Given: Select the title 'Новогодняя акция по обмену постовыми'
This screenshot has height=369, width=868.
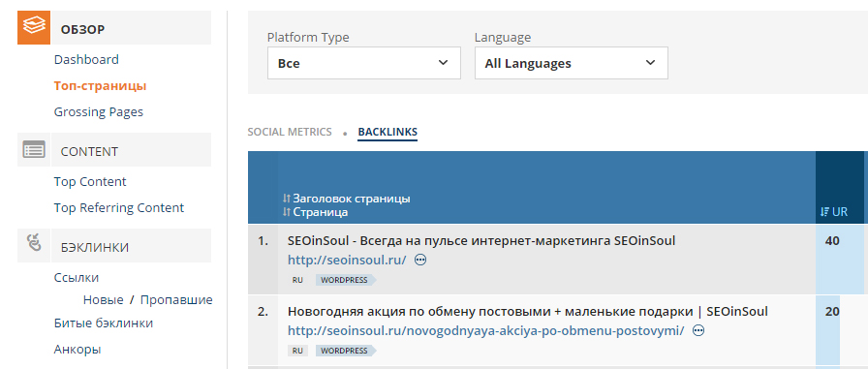Looking at the screenshot, I should click(x=528, y=312).
